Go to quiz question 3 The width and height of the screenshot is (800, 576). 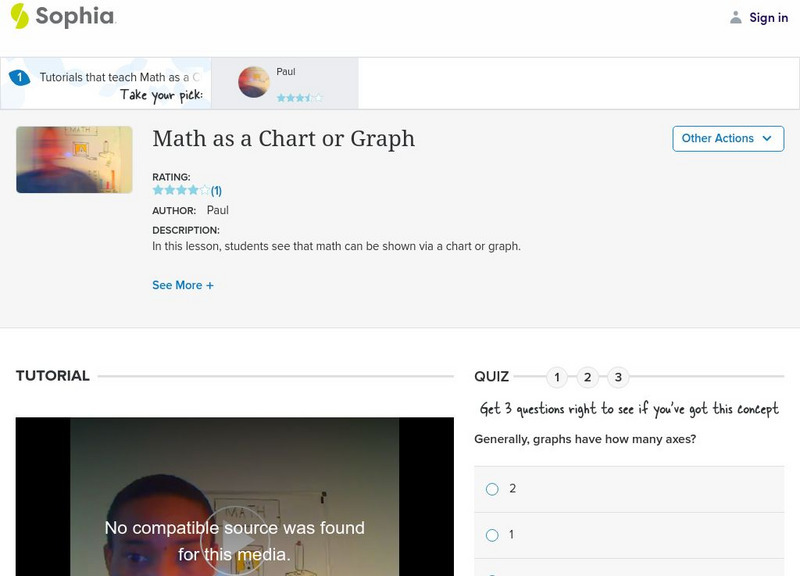pyautogui.click(x=619, y=377)
